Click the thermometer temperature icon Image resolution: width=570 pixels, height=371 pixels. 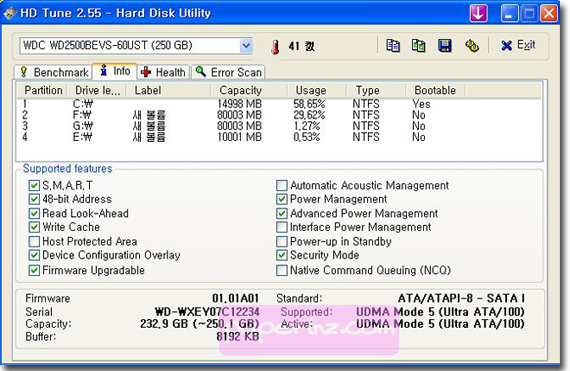pyautogui.click(x=276, y=47)
